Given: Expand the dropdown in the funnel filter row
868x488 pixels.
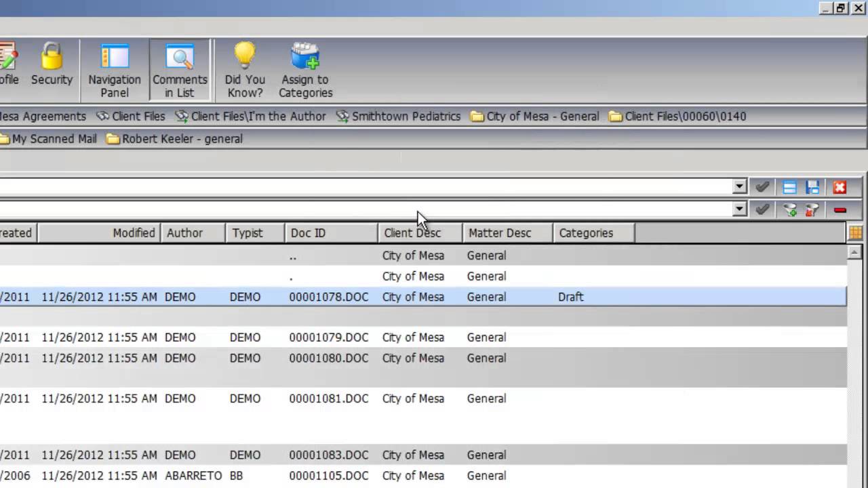Looking at the screenshot, I should click(x=740, y=210).
